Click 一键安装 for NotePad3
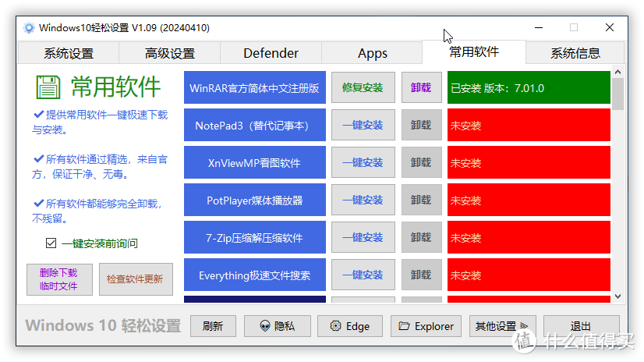Screen dimensions: 644x362 coord(363,125)
